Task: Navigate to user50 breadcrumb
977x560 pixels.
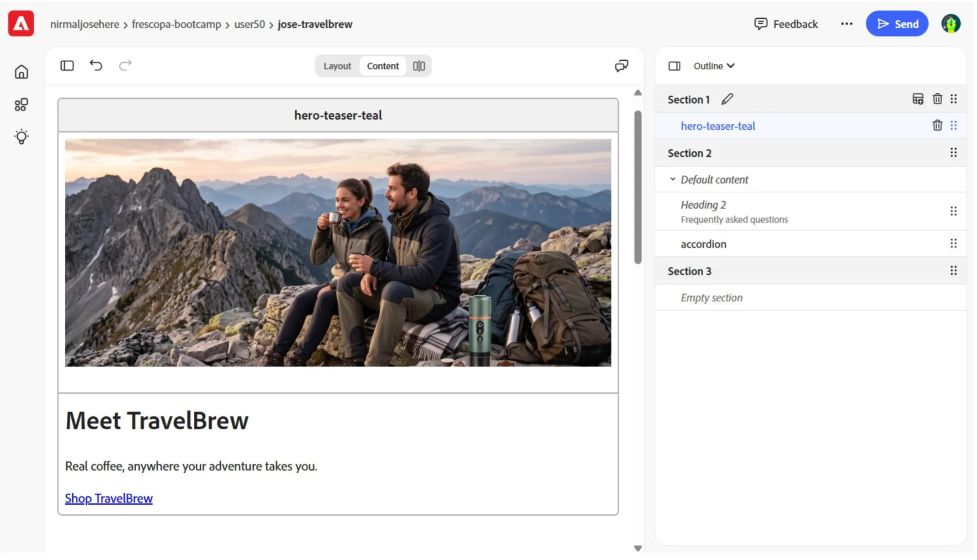Action: click(x=250, y=24)
